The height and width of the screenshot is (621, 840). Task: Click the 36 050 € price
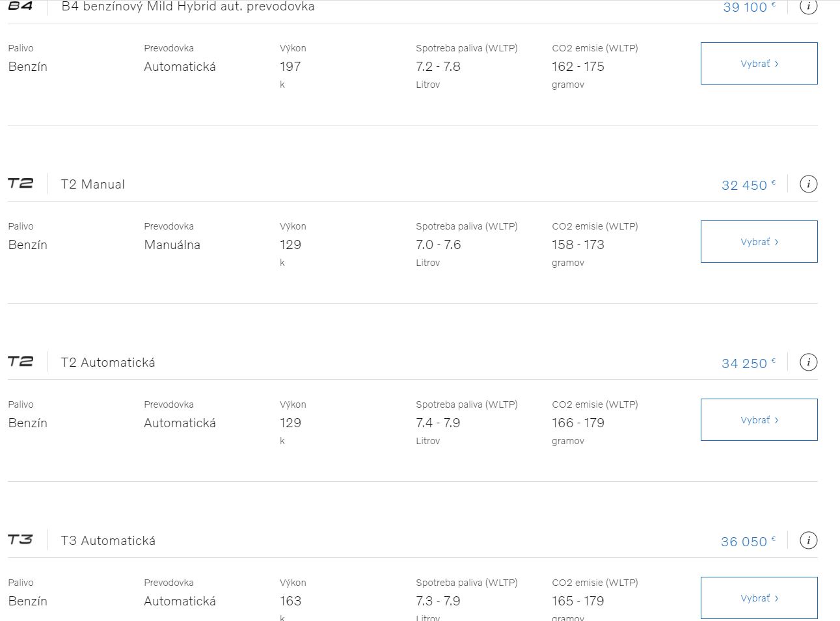tap(748, 542)
